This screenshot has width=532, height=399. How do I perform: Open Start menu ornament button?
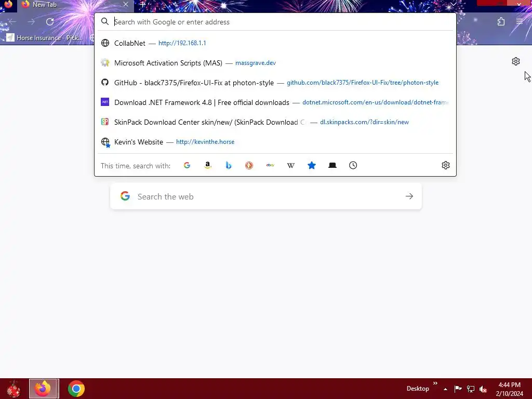[14, 389]
